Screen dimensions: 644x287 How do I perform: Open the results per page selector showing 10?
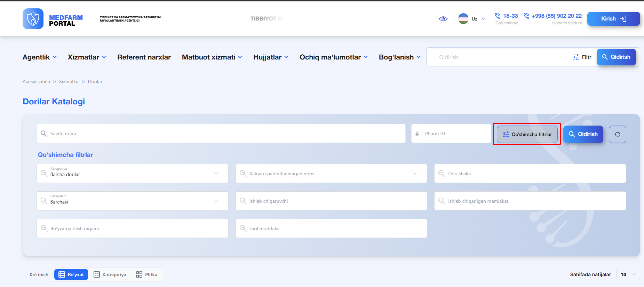coord(628,274)
